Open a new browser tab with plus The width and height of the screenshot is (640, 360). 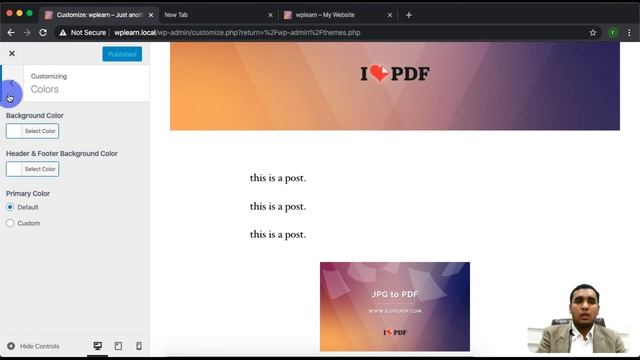(409, 15)
